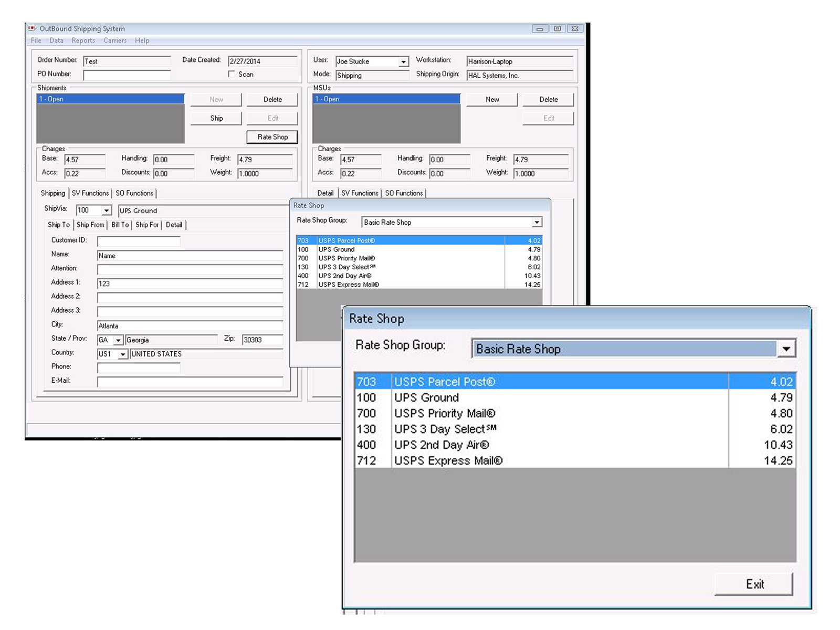Open the Carriers menu
Image resolution: width=840 pixels, height=630 pixels.
tap(115, 40)
